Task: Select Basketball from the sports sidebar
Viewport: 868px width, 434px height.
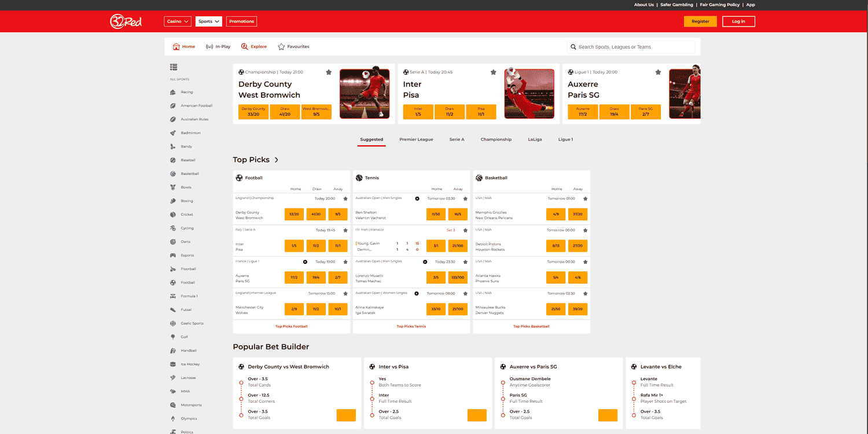Action: point(191,173)
